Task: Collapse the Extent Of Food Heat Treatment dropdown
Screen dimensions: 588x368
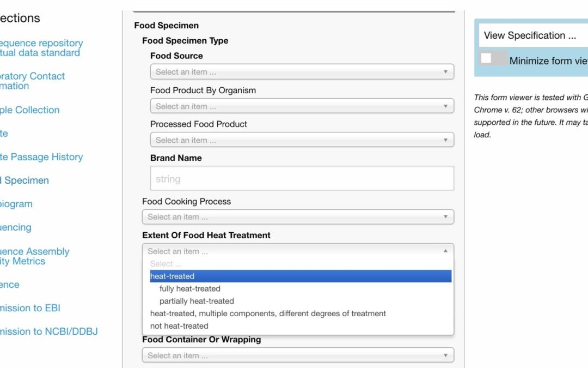Action: (298, 251)
